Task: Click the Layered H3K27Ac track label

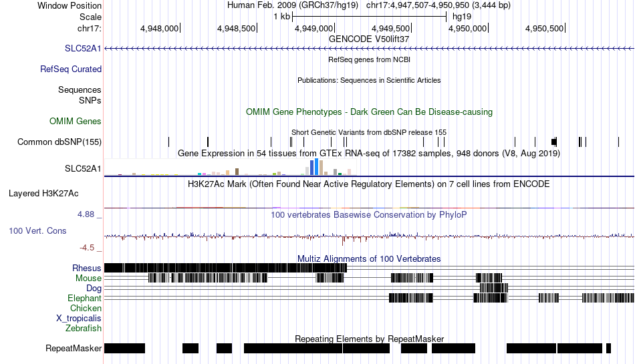Action: point(43,193)
